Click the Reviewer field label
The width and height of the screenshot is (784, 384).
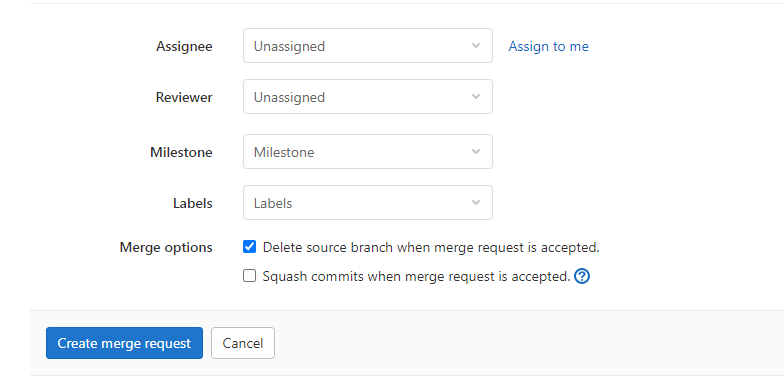coord(184,98)
